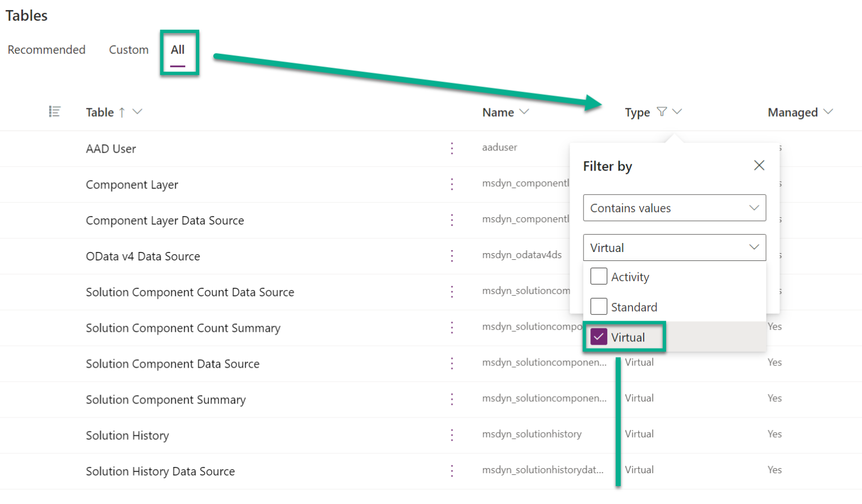862x504 pixels.
Task: Enable the Activity checkbox in the filter
Action: pyautogui.click(x=599, y=276)
